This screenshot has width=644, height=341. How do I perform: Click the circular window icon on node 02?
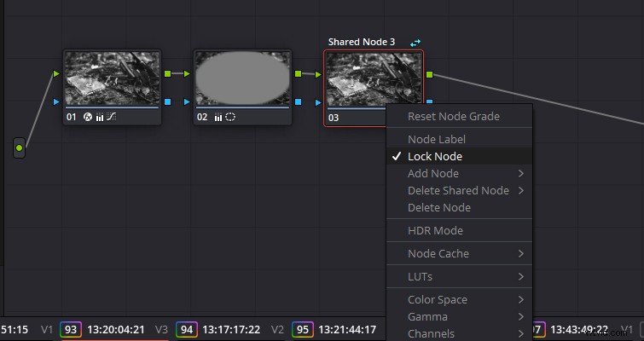(x=230, y=118)
